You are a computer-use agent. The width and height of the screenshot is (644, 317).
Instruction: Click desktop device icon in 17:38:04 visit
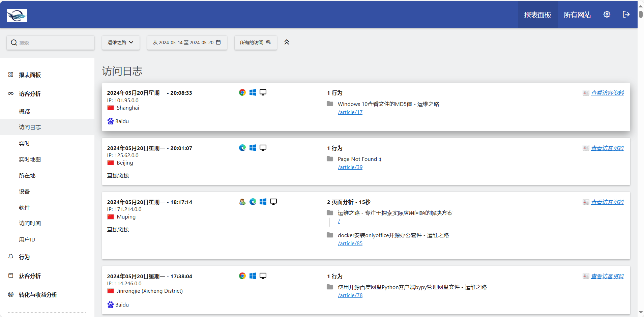coord(263,276)
